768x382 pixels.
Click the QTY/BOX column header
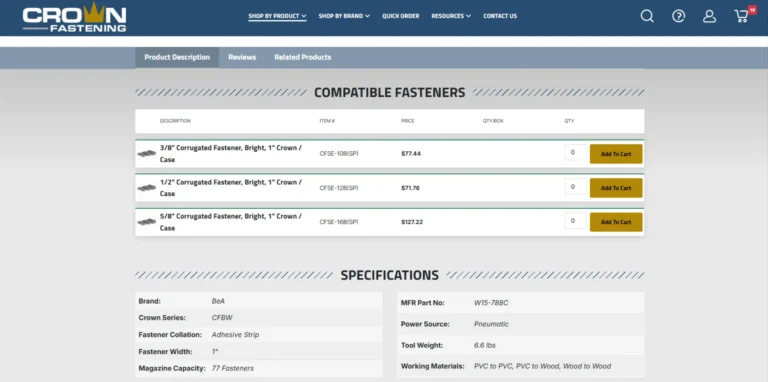[493, 121]
